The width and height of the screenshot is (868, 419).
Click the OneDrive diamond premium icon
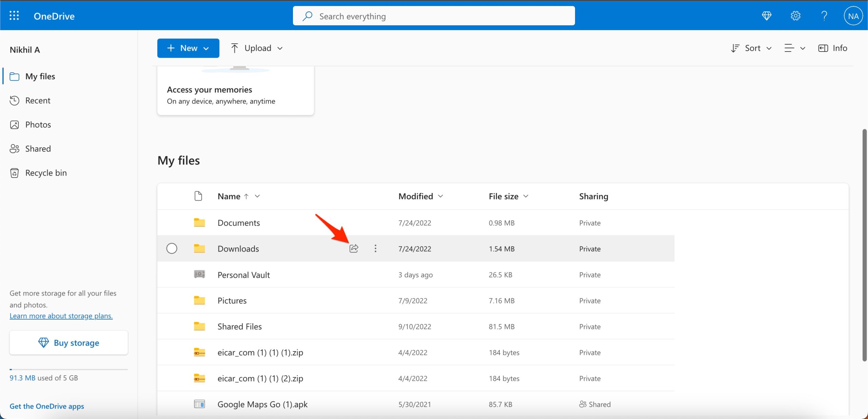pyautogui.click(x=766, y=15)
